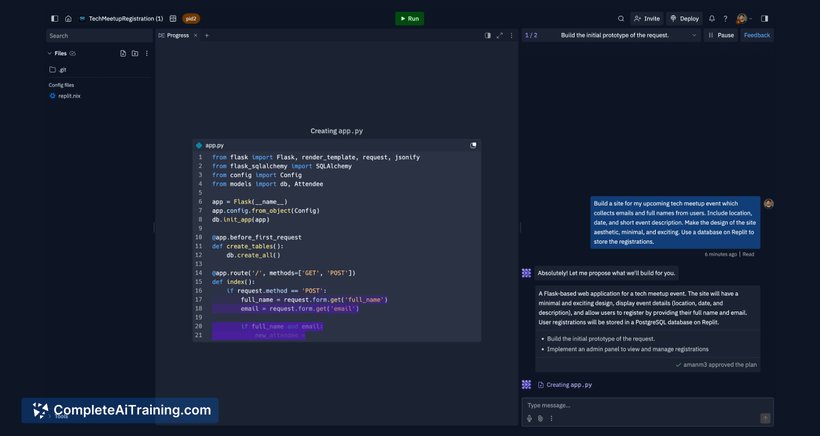Open the Feedback link
Screen dimensions: 820x436
pyautogui.click(x=757, y=36)
